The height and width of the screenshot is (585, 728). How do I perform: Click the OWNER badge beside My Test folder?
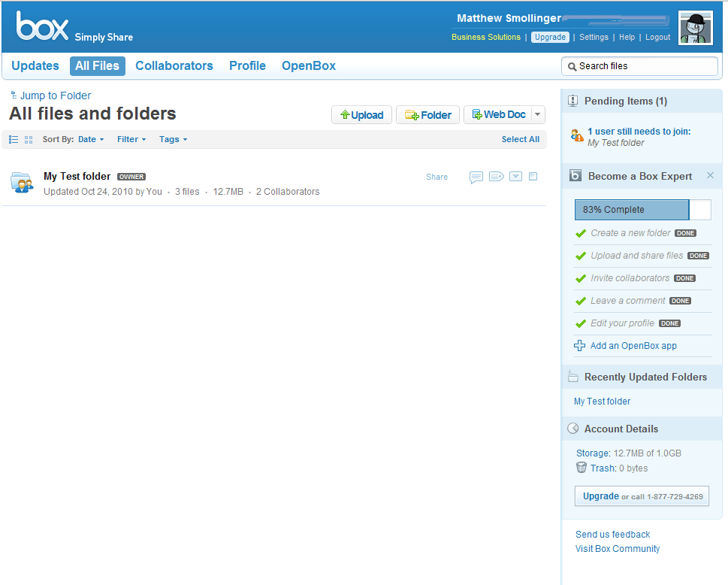pyautogui.click(x=131, y=177)
